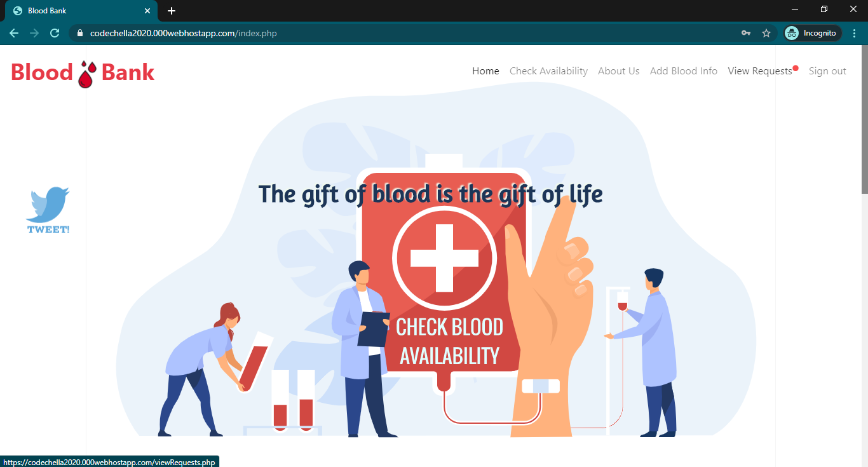This screenshot has width=868, height=467.
Task: Open a new tab with the plus button
Action: pyautogui.click(x=172, y=11)
